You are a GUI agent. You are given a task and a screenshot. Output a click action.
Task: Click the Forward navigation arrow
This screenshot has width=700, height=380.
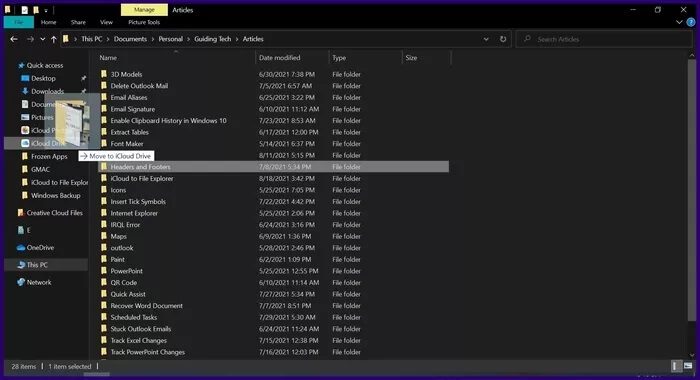pyautogui.click(x=30, y=39)
